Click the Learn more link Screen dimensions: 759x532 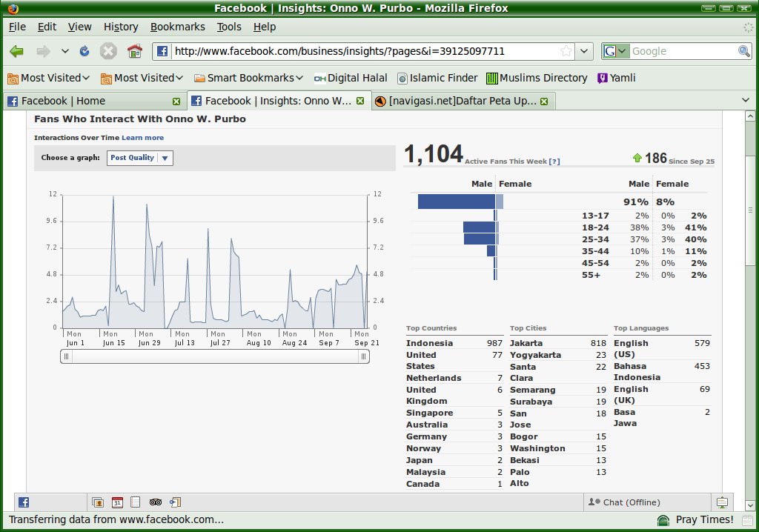[x=142, y=138]
